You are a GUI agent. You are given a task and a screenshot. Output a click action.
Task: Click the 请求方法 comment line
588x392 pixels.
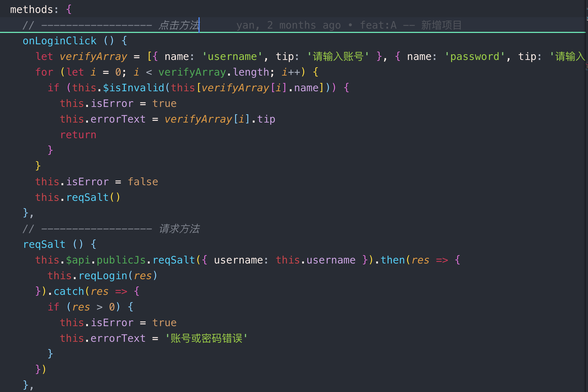179,229
